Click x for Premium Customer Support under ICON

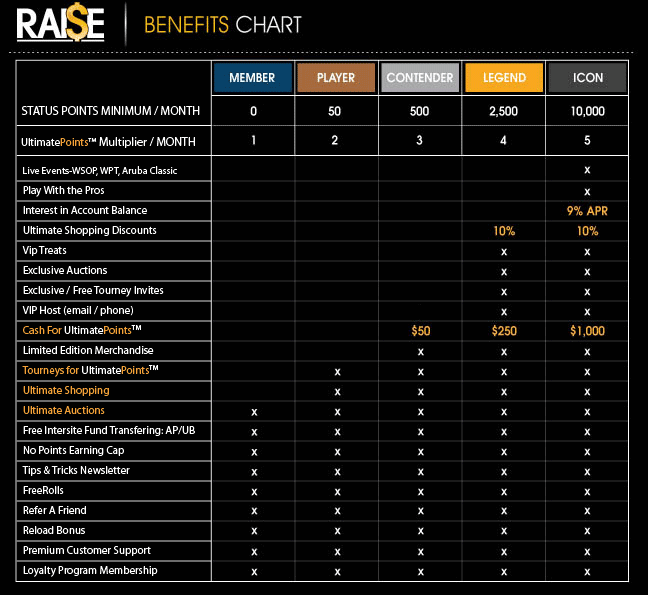[x=587, y=552]
